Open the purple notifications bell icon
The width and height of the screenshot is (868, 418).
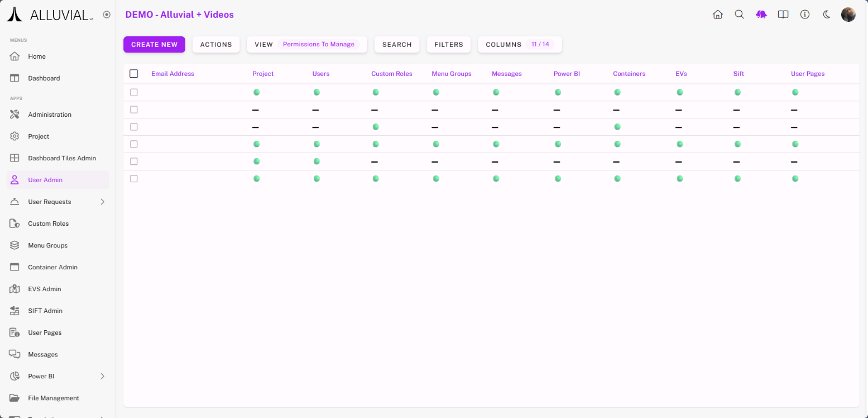[x=761, y=15]
